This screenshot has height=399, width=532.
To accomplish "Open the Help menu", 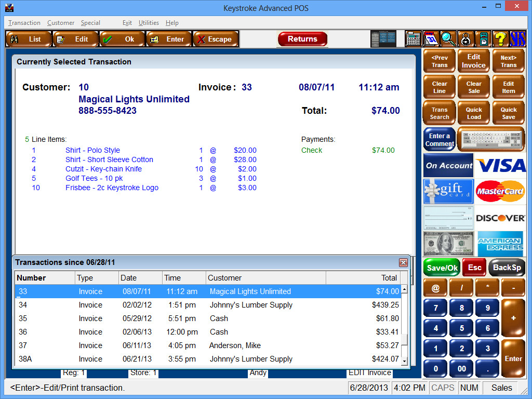I will pyautogui.click(x=172, y=23).
